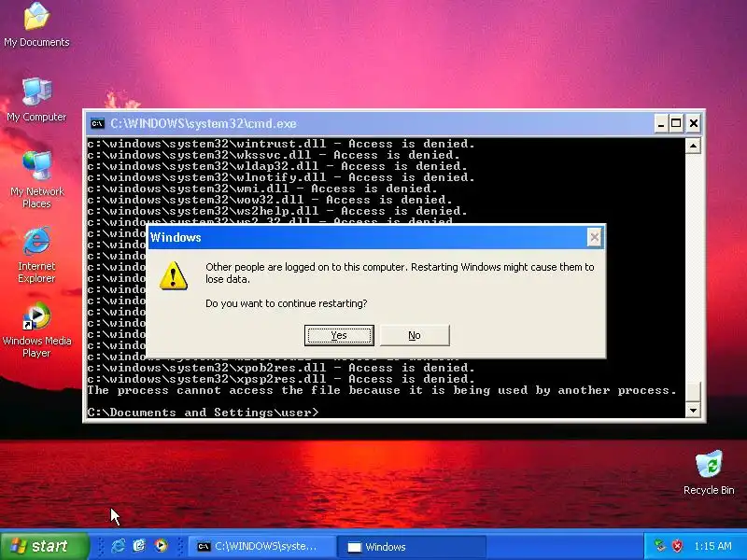Select the Internet Explorer desktop icon

click(x=36, y=255)
